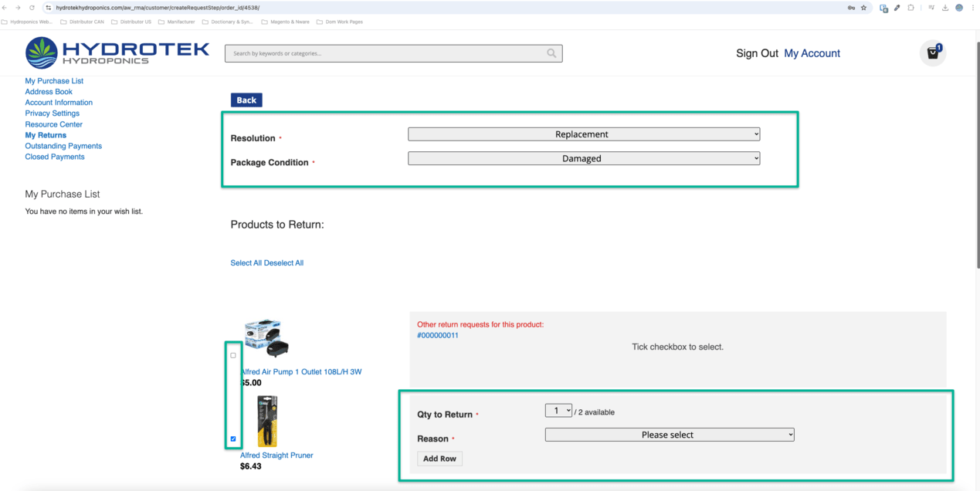980x491 pixels.
Task: Open site information icon in address bar
Action: [49, 8]
